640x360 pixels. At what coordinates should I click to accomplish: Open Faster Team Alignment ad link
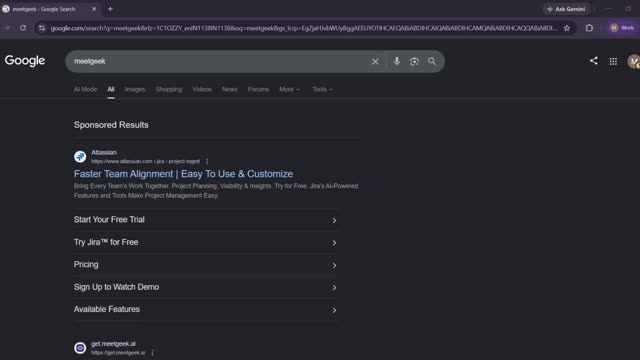(x=183, y=174)
